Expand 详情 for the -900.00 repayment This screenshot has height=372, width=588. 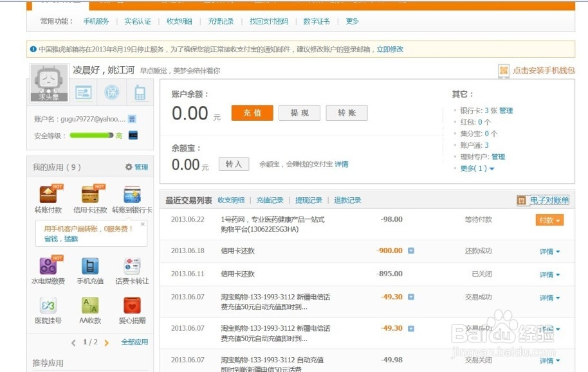pyautogui.click(x=549, y=252)
